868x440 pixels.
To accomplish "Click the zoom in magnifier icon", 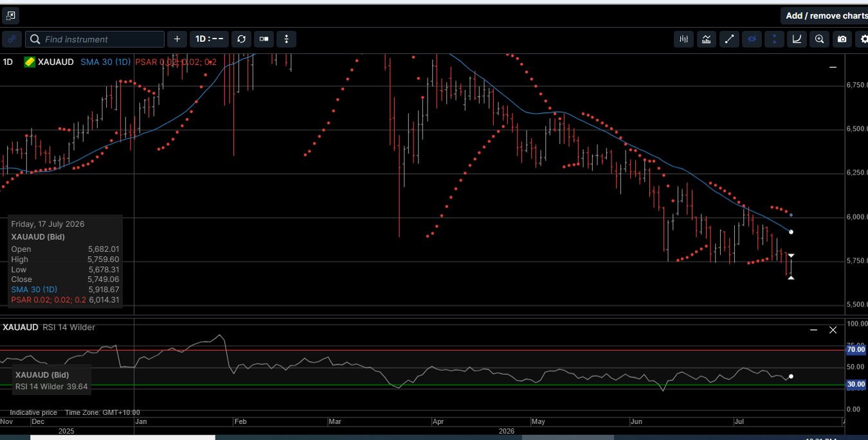I will [x=819, y=39].
